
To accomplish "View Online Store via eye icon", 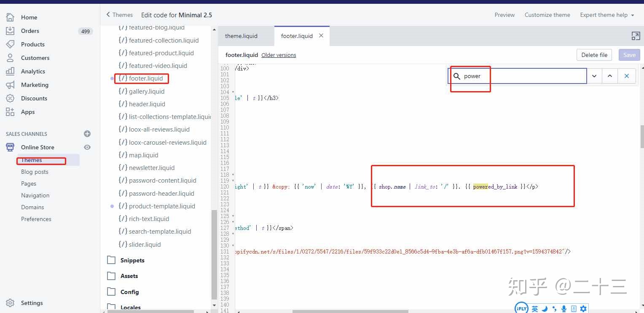I will click(x=87, y=147).
